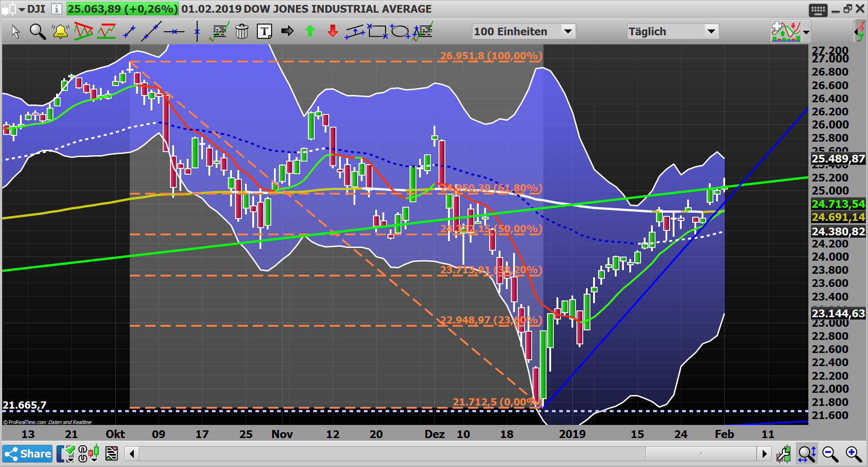Pick the support and resistance zigzag tool
868x467 pixels.
click(107, 31)
